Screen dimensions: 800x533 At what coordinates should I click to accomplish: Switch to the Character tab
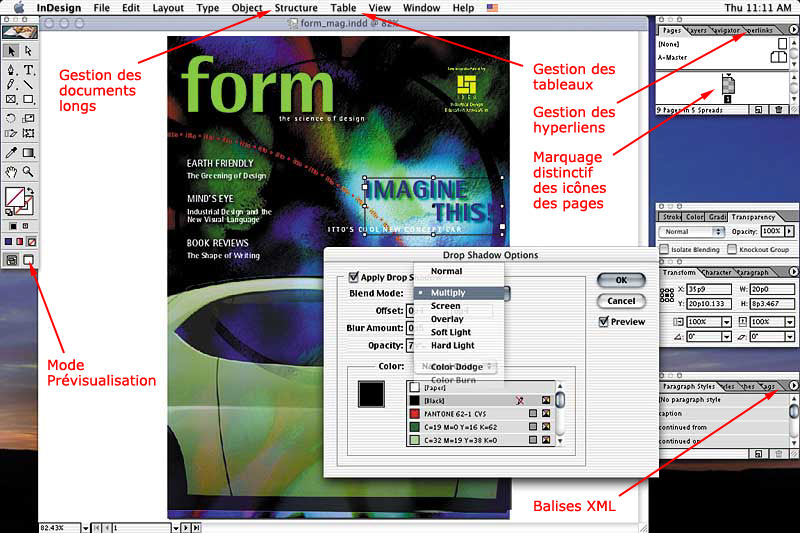717,272
